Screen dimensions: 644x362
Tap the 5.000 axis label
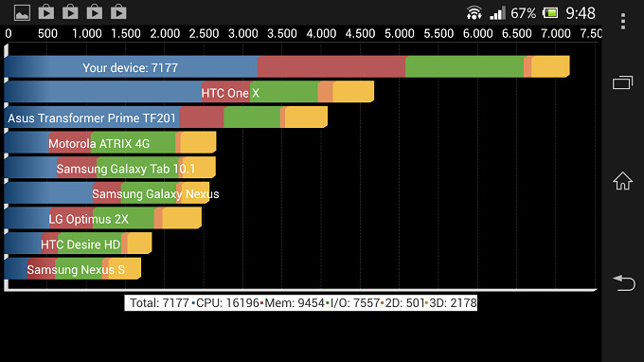pyautogui.click(x=400, y=33)
